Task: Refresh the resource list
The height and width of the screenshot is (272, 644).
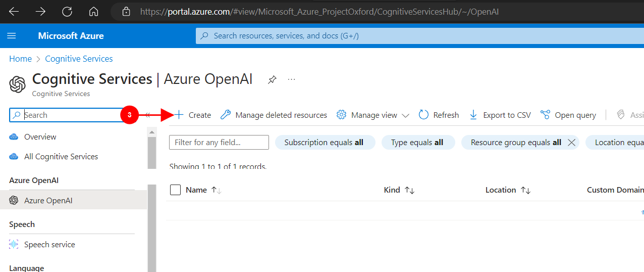Action: tap(439, 115)
